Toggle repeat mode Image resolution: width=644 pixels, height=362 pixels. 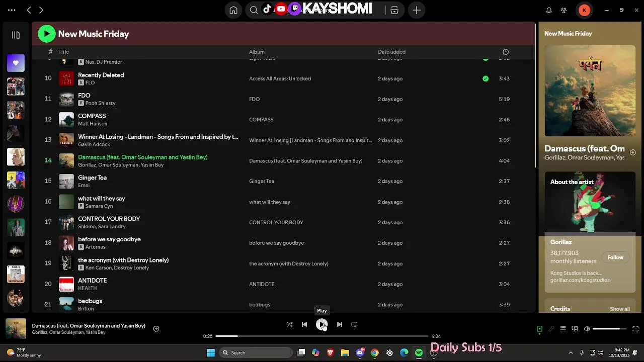354,324
